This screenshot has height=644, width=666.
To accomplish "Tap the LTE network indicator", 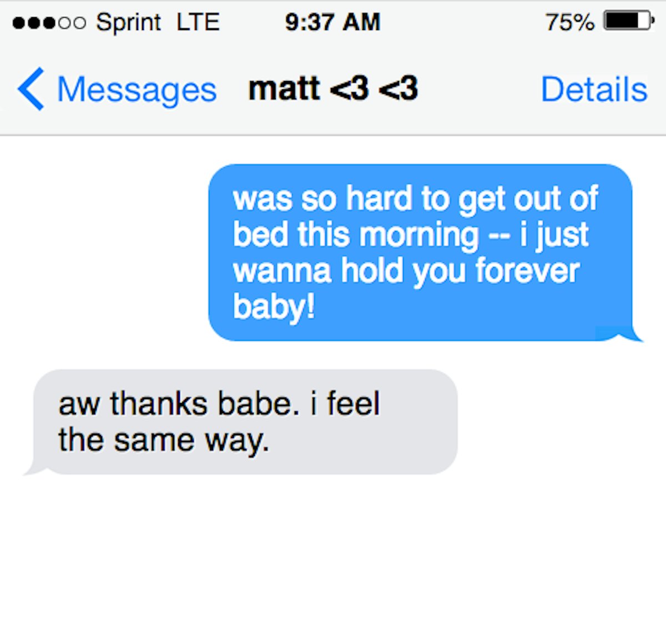I will tap(198, 22).
